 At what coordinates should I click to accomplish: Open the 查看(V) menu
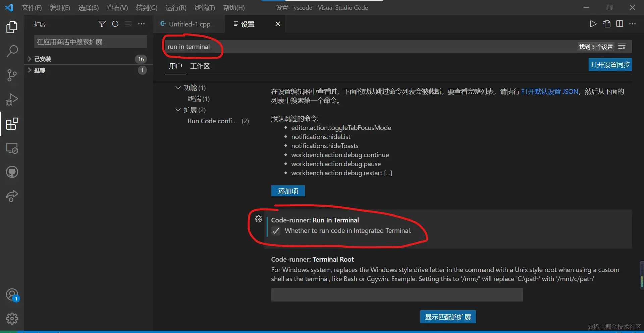point(117,7)
